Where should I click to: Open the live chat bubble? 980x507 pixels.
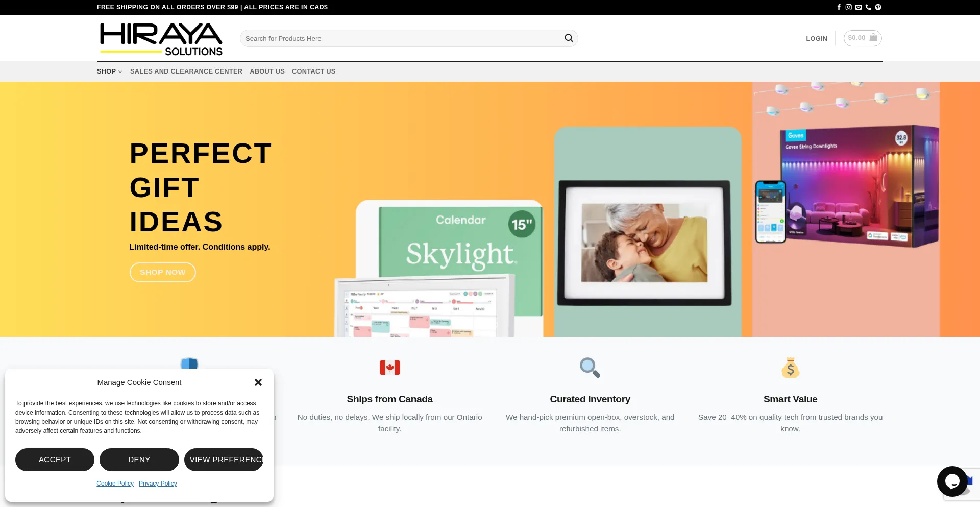[952, 481]
